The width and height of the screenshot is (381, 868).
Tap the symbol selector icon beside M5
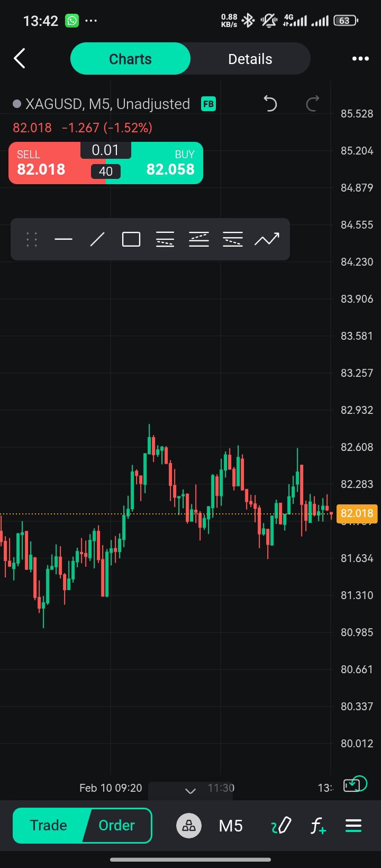189,826
